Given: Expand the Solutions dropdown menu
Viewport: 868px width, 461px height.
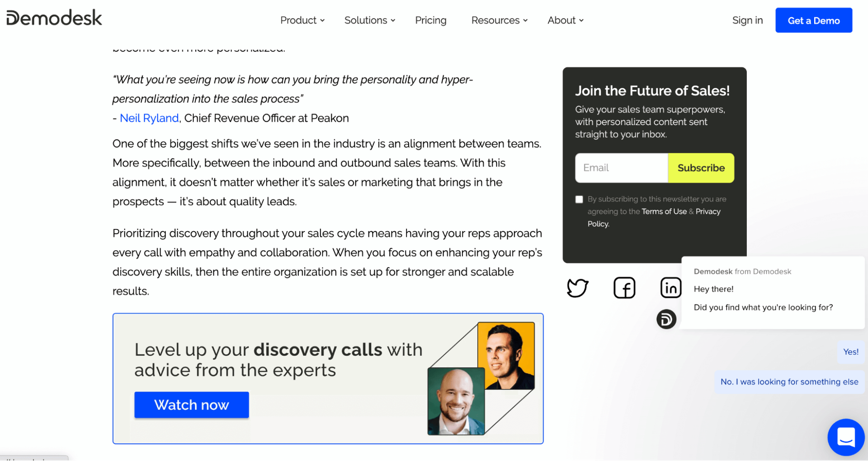Looking at the screenshot, I should tap(369, 20).
